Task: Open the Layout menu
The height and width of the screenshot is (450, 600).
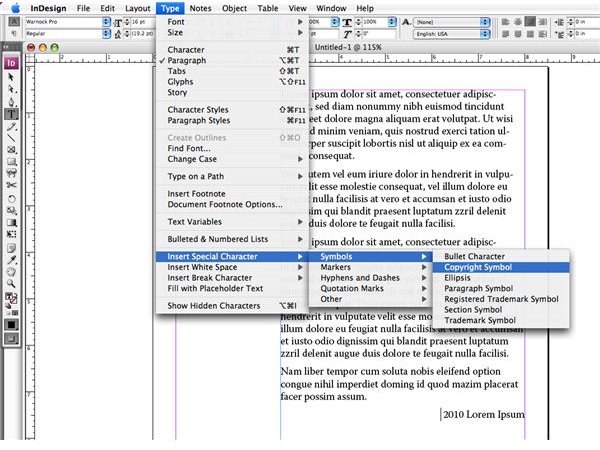Action: pyautogui.click(x=138, y=8)
